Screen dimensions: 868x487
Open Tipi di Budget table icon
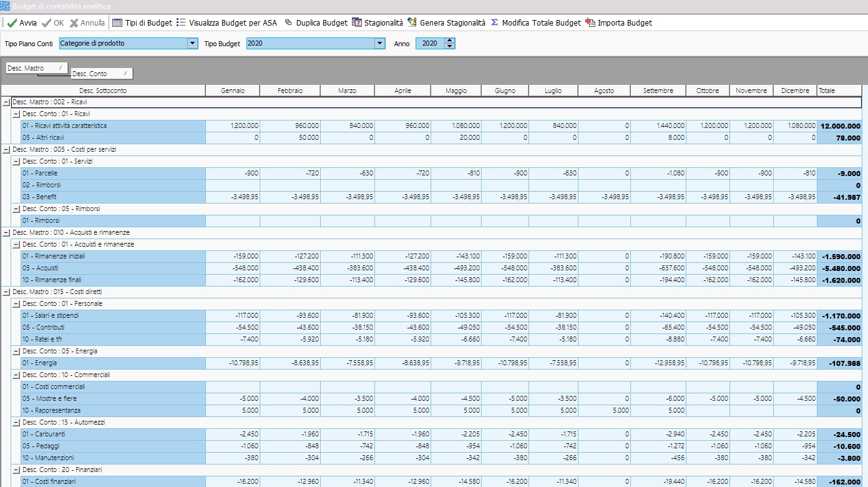117,23
